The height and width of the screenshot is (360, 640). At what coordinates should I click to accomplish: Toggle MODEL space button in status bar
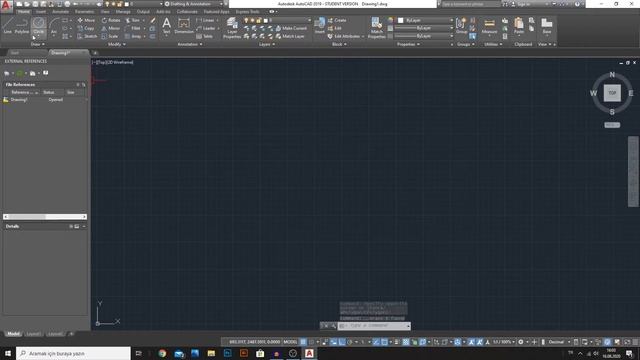pos(290,342)
